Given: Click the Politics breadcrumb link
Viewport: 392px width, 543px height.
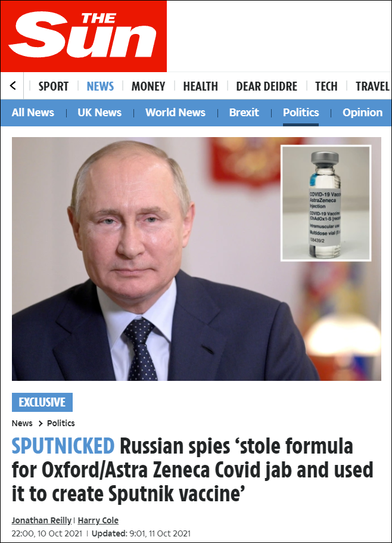Looking at the screenshot, I should pos(61,423).
